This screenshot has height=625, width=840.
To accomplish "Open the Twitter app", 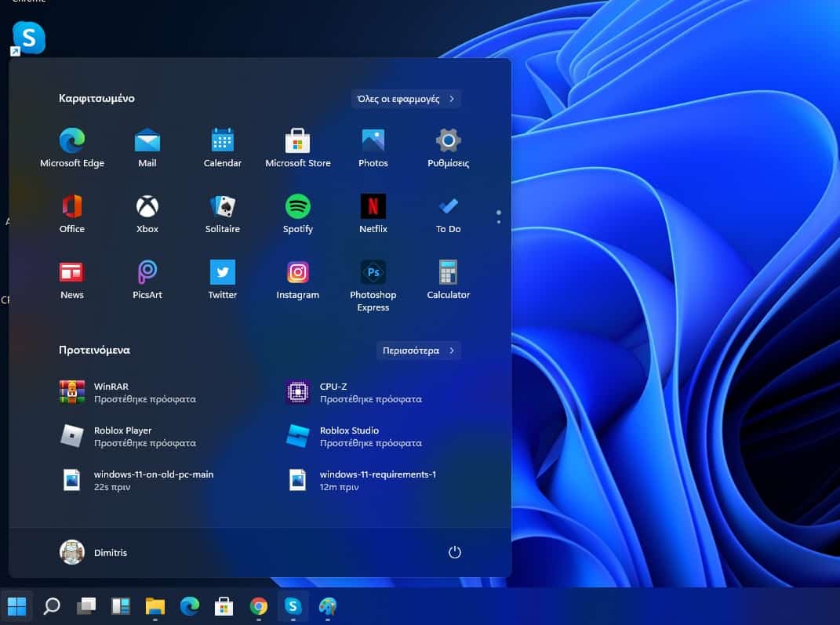I will click(x=222, y=279).
